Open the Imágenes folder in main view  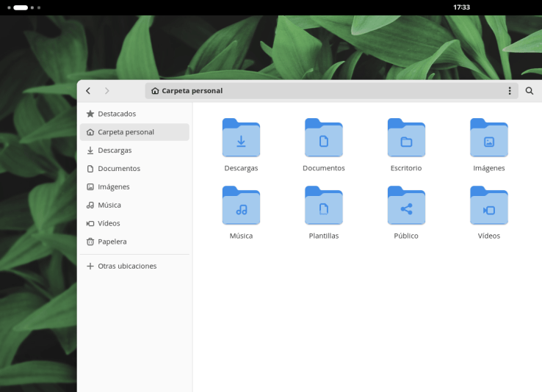tap(489, 138)
